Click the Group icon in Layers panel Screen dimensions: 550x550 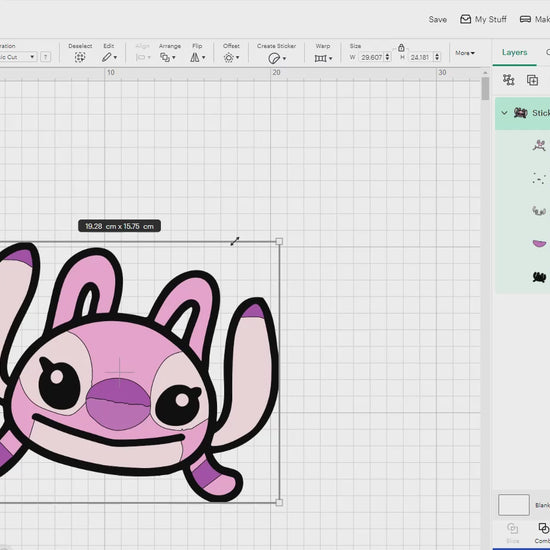click(x=509, y=80)
